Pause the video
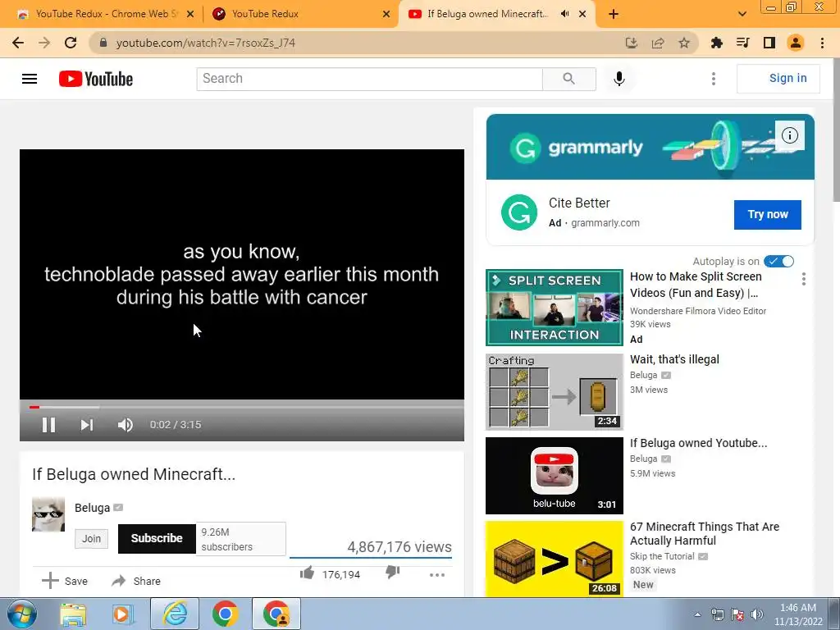 pos(48,425)
